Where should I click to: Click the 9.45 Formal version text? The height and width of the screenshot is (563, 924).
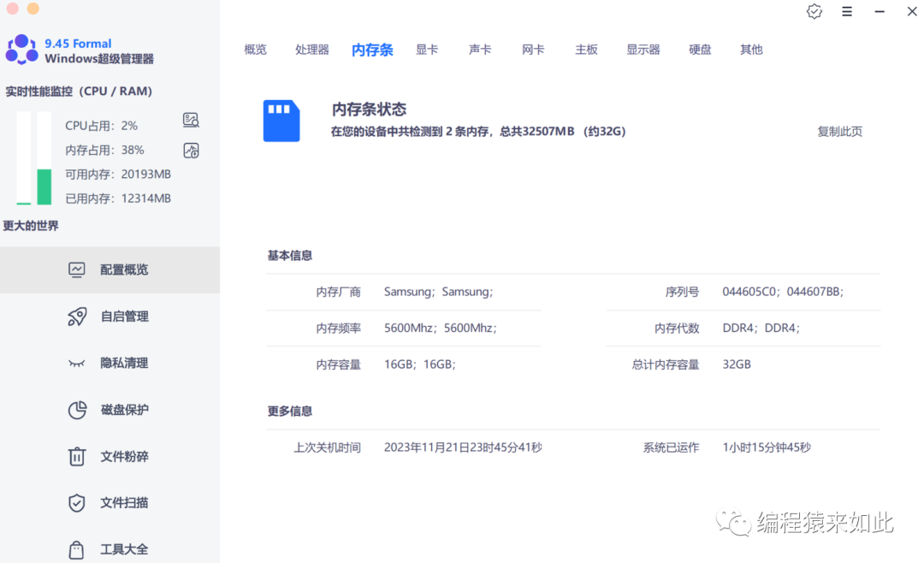78,44
